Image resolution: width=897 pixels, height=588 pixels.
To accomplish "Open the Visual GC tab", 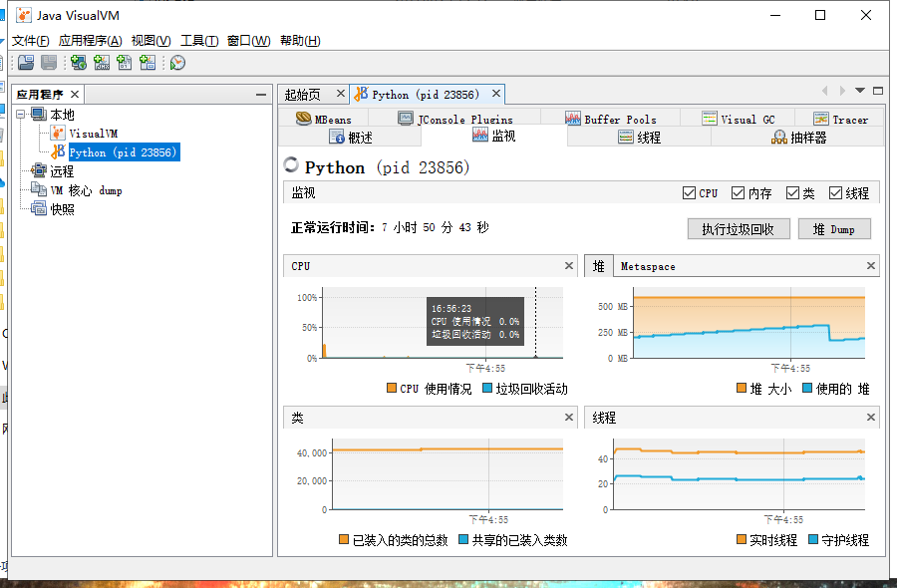I will [738, 119].
